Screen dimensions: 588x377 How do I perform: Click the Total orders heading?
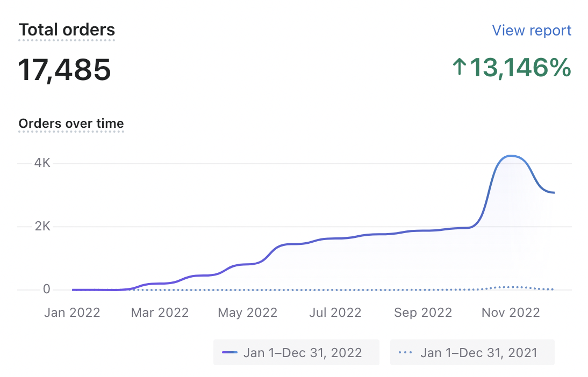click(x=67, y=30)
